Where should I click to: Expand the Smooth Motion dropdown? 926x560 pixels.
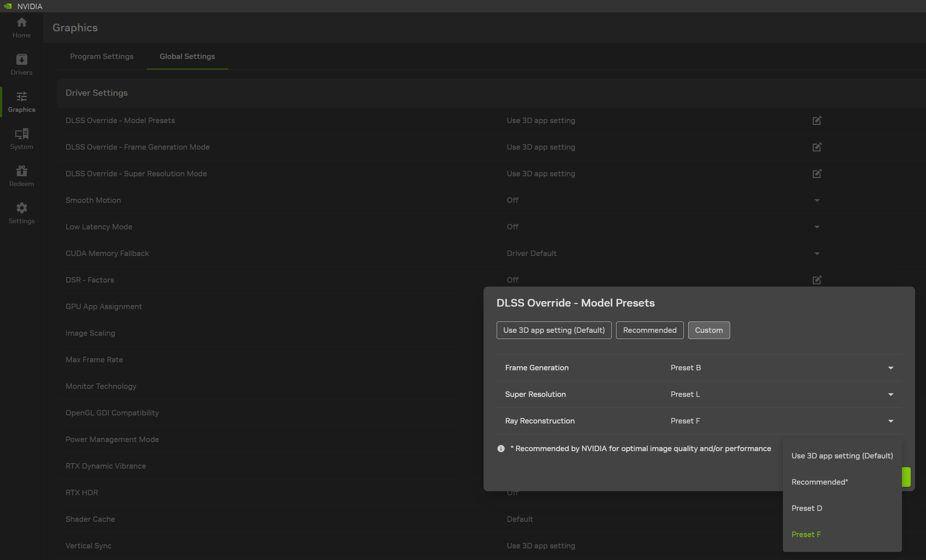point(817,200)
